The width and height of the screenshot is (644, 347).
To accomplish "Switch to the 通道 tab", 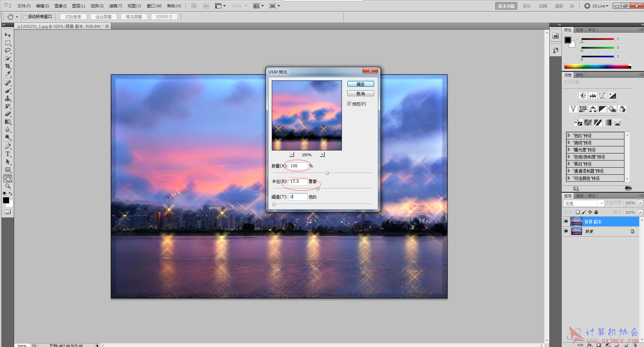I will (x=579, y=196).
